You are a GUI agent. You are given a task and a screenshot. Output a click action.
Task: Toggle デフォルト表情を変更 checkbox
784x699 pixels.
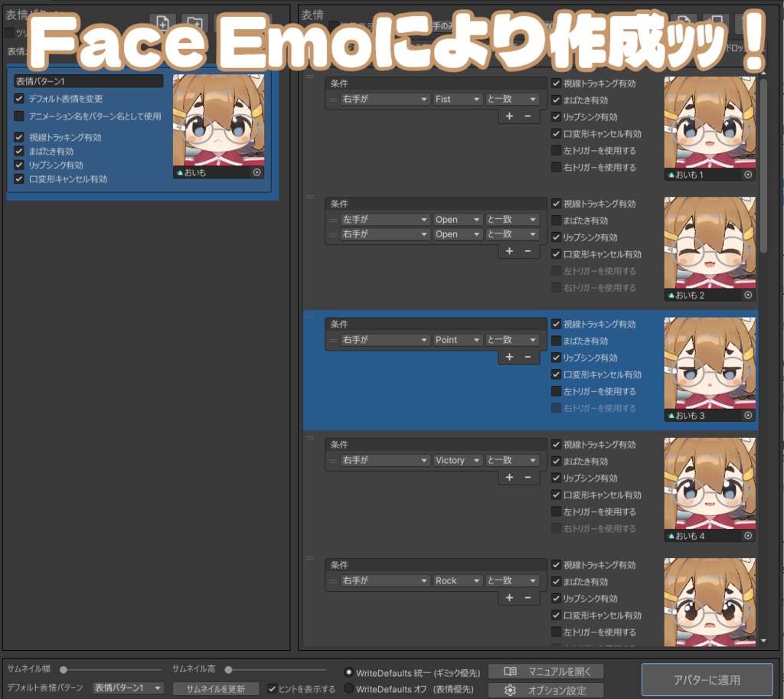19,99
